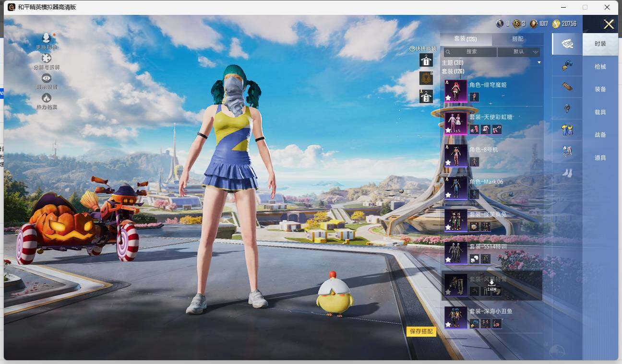The width and height of the screenshot is (622, 364).
Task: Select the 角色-8号机 thumbnail
Action: [455, 156]
